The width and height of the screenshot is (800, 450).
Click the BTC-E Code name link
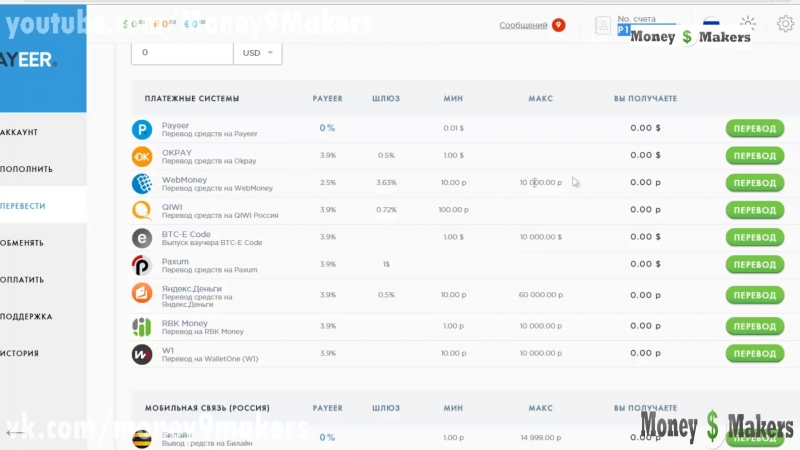point(186,234)
